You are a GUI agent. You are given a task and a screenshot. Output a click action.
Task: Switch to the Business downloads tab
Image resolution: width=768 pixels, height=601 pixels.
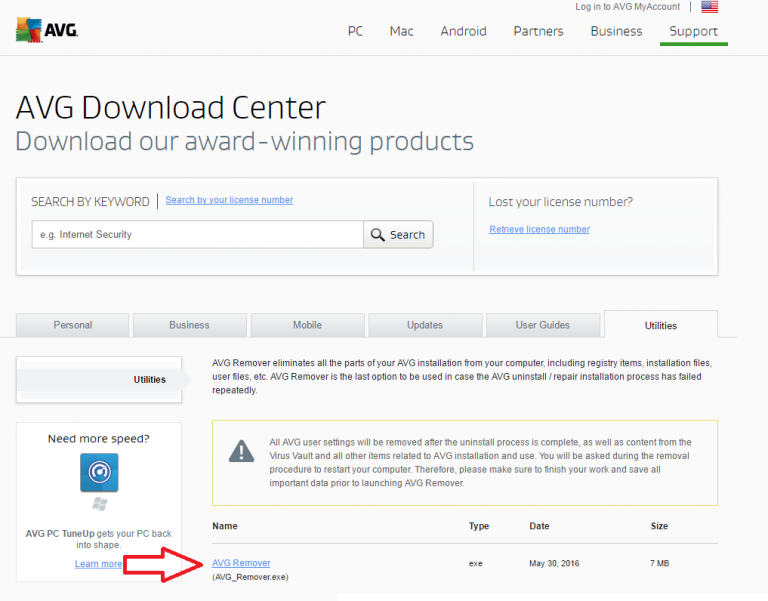[x=190, y=325]
